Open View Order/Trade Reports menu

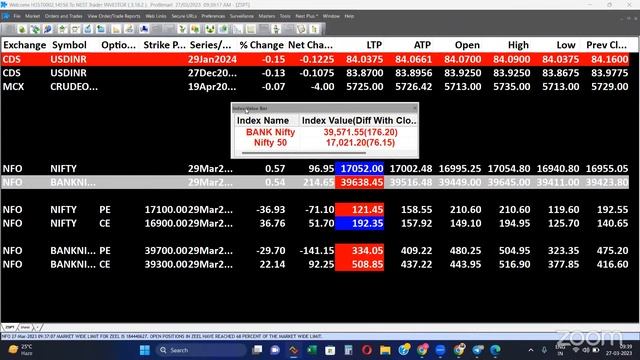(114, 16)
